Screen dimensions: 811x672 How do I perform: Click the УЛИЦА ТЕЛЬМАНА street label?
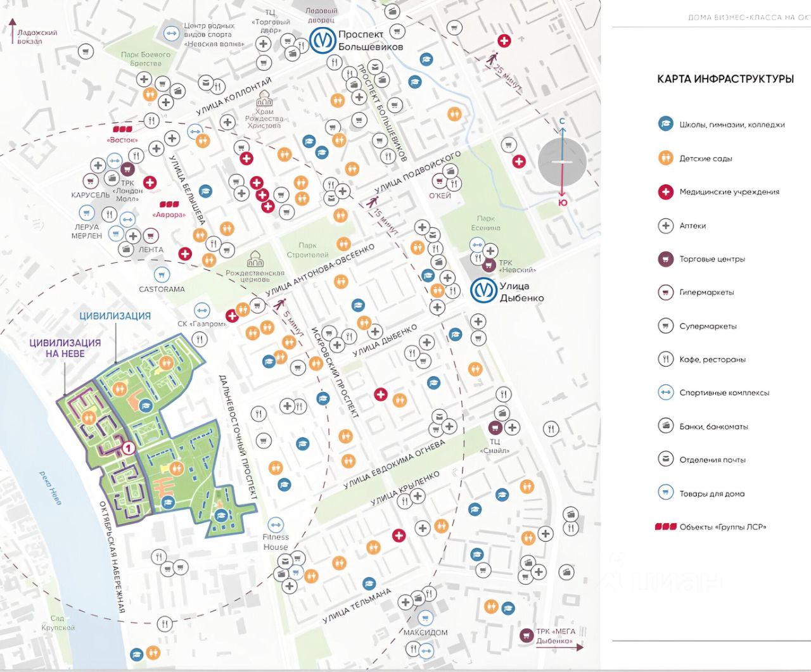357,606
